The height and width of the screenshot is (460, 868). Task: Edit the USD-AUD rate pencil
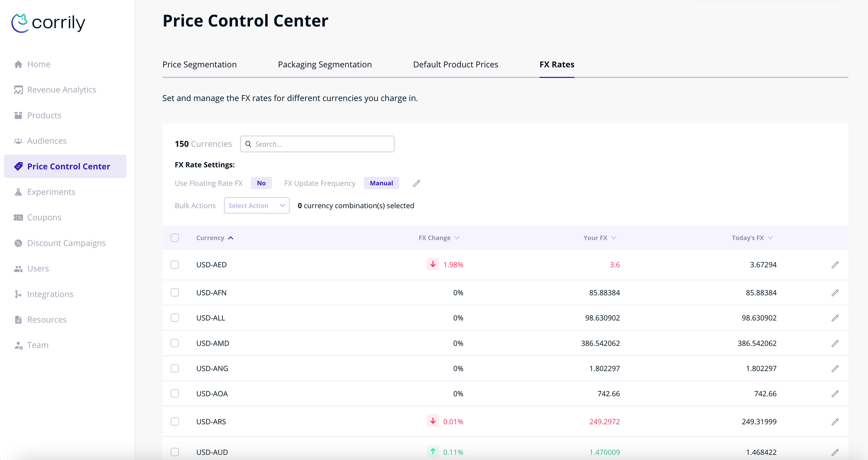[835, 452]
